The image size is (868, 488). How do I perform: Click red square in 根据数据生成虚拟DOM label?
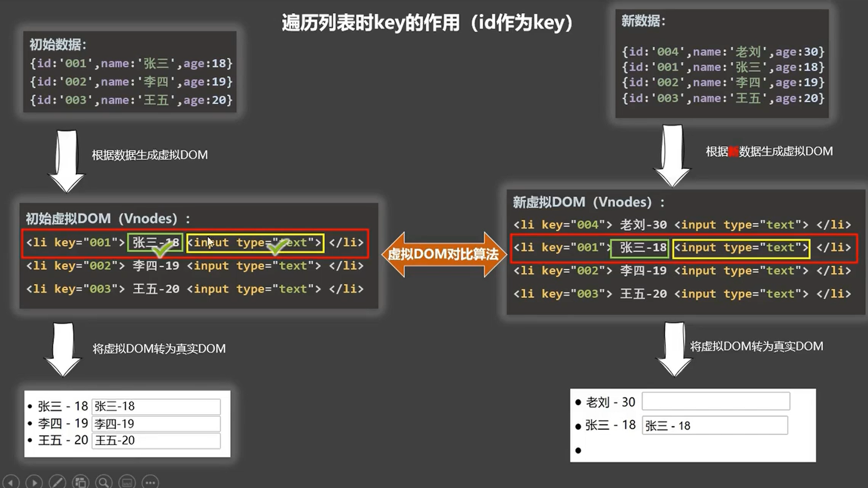click(x=734, y=151)
